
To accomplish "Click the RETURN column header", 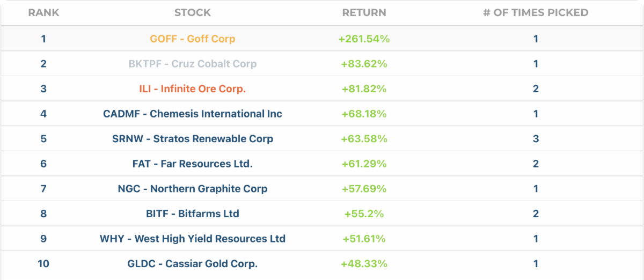I will tap(364, 13).
